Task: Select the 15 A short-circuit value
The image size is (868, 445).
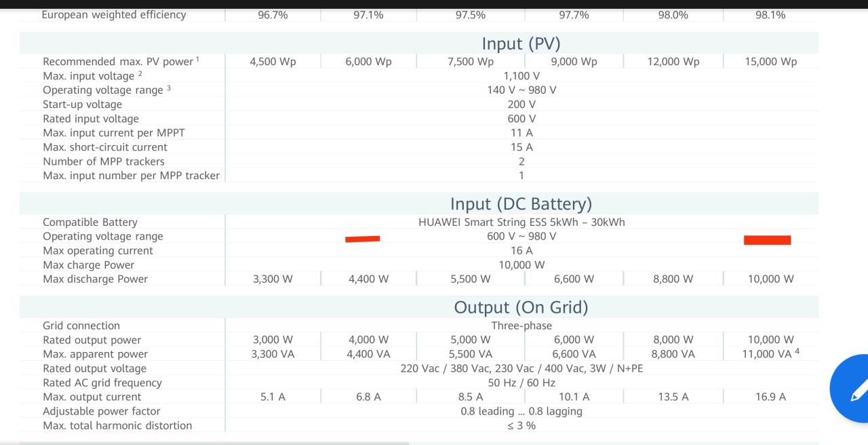Action: tap(521, 147)
